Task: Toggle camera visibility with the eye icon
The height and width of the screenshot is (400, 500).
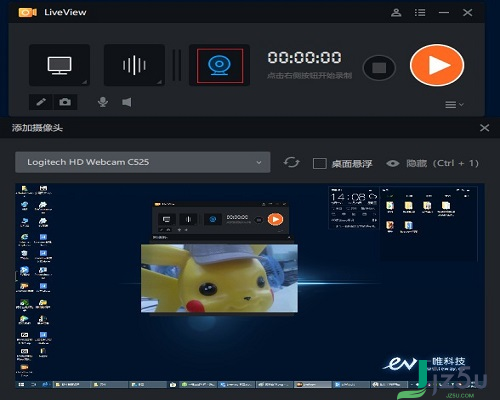Action: click(x=393, y=163)
